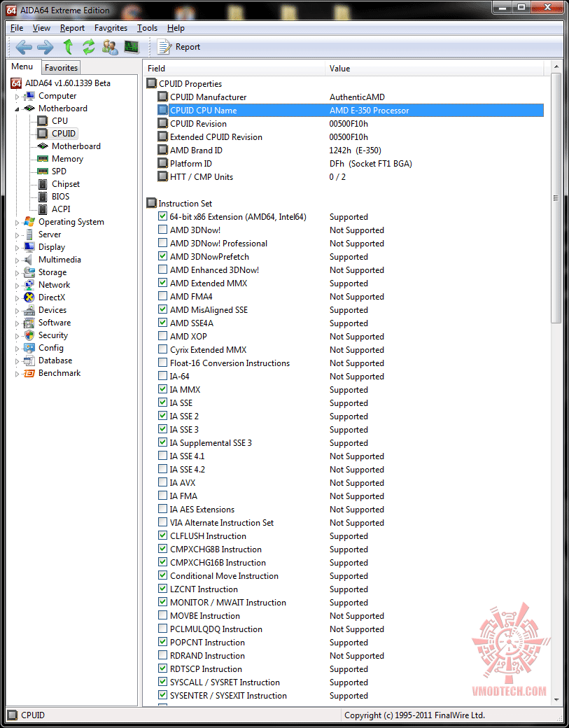Open the Help menu
569x728 pixels.
[176, 28]
